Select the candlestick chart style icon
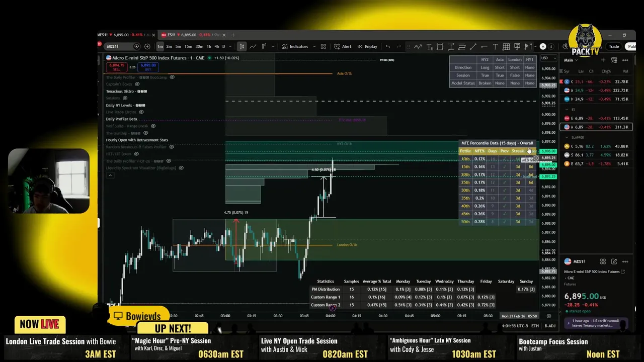 coord(242,46)
